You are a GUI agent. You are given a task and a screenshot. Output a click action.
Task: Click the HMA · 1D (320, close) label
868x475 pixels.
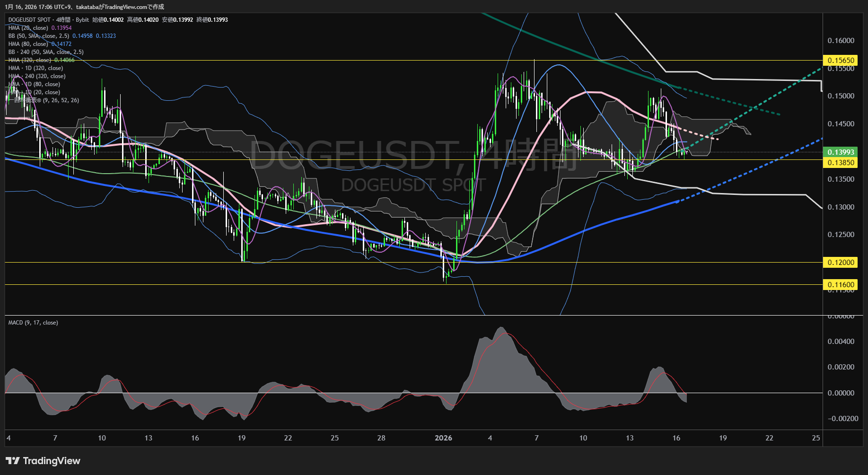35,68
